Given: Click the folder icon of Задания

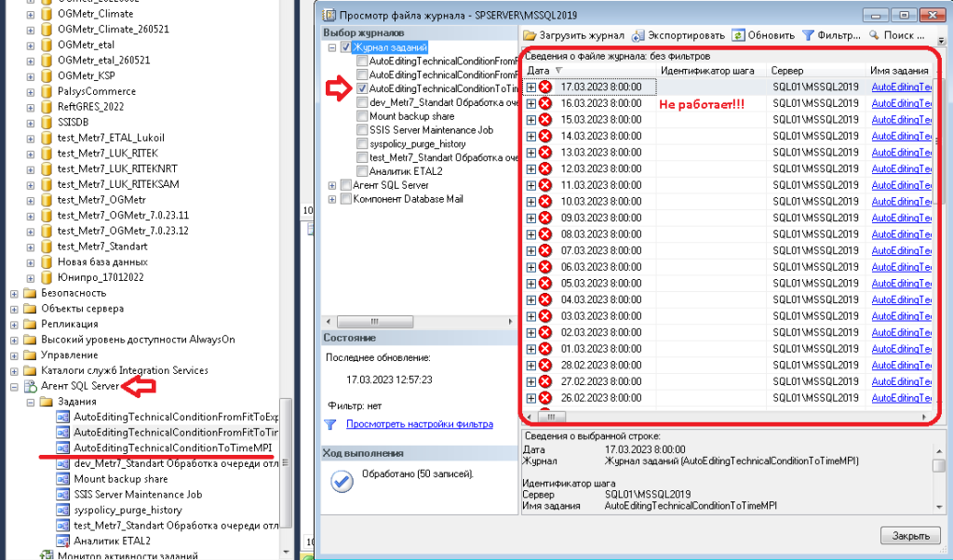Looking at the screenshot, I should click(x=47, y=402).
